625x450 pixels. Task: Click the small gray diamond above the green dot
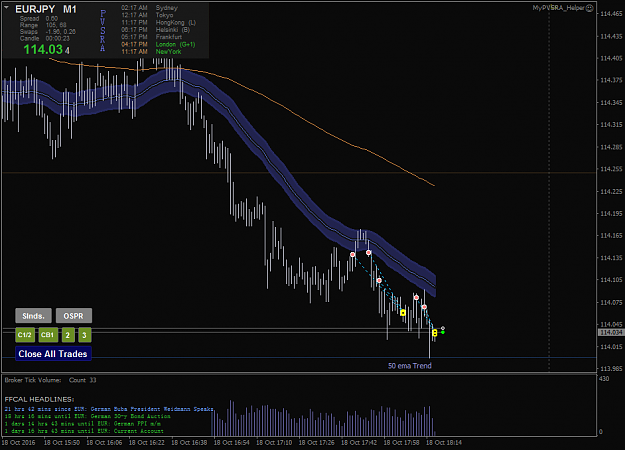(x=443, y=328)
